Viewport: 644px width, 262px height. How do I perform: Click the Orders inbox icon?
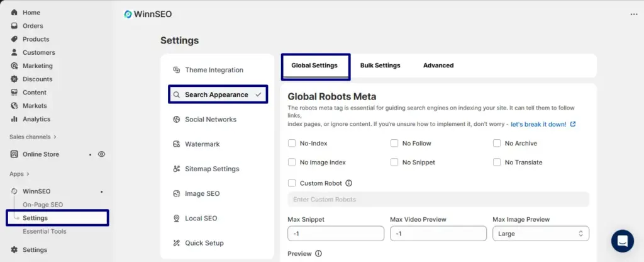coord(14,26)
